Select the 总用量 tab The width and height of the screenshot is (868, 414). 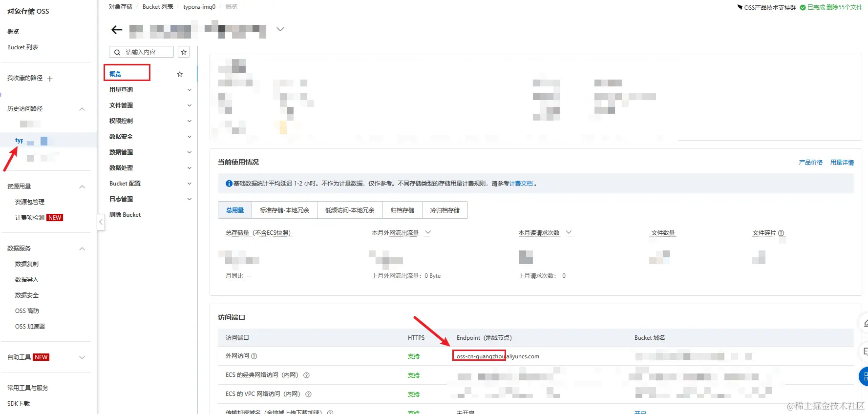[235, 210]
